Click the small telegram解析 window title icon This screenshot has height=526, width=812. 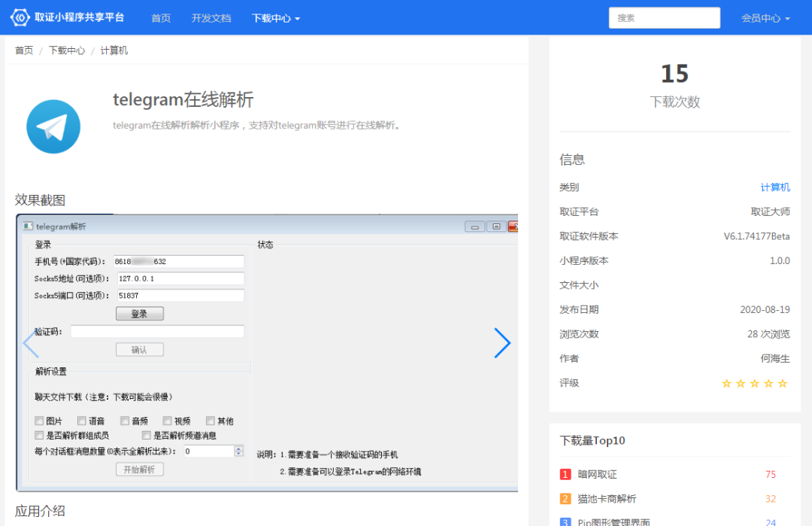click(28, 226)
